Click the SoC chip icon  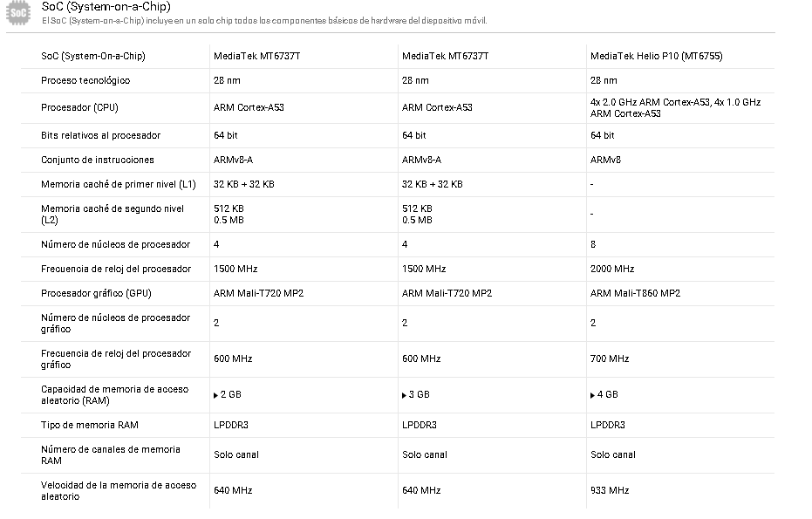tap(18, 13)
